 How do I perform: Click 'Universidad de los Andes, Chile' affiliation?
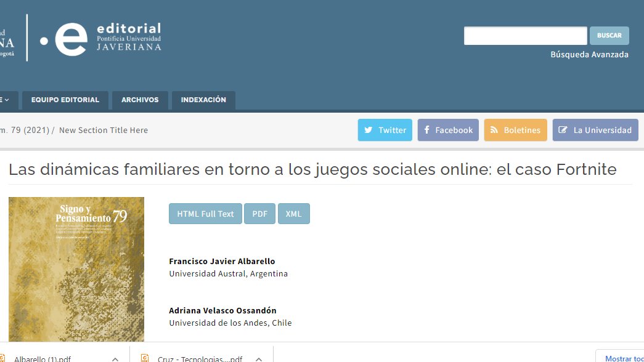230,323
